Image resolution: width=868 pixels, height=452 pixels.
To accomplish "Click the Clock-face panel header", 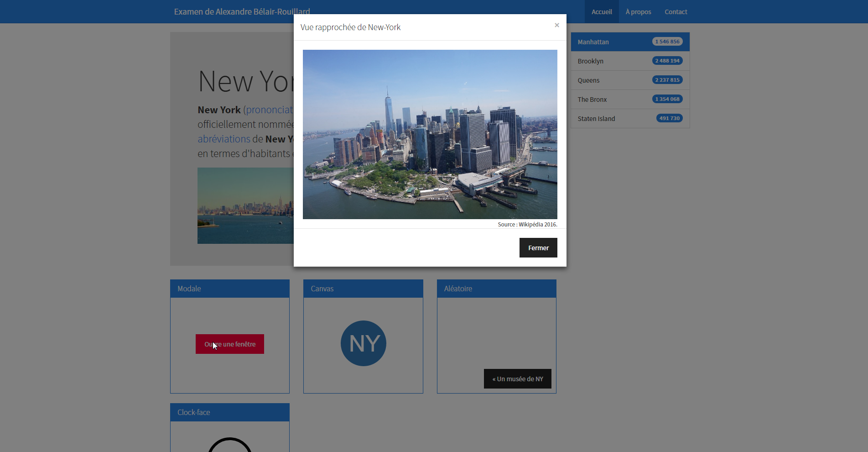I will click(230, 412).
